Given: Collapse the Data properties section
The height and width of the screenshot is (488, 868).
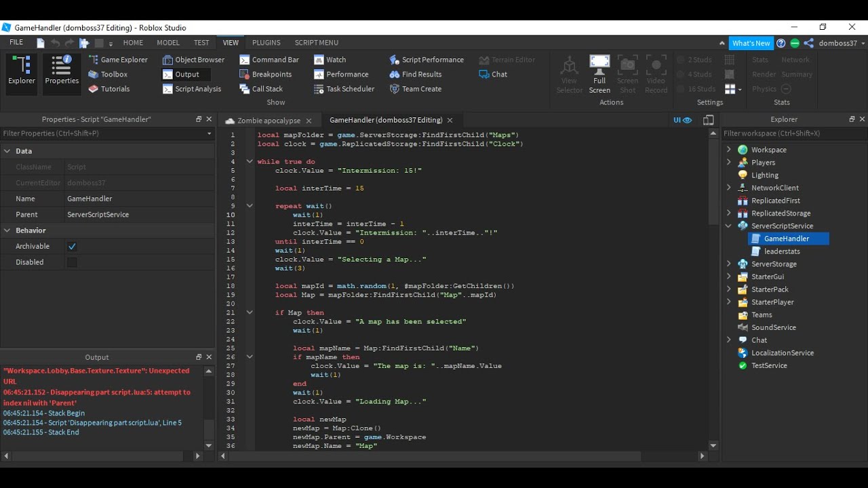Looking at the screenshot, I should click(x=7, y=151).
